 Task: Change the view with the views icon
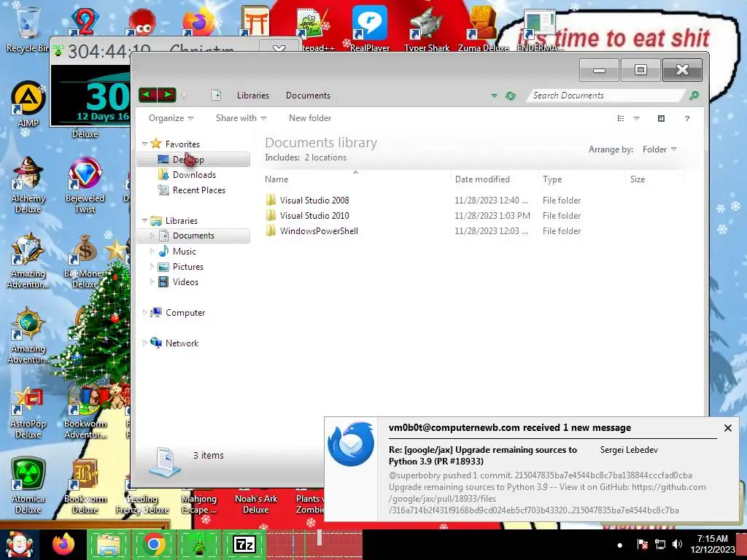[621, 118]
